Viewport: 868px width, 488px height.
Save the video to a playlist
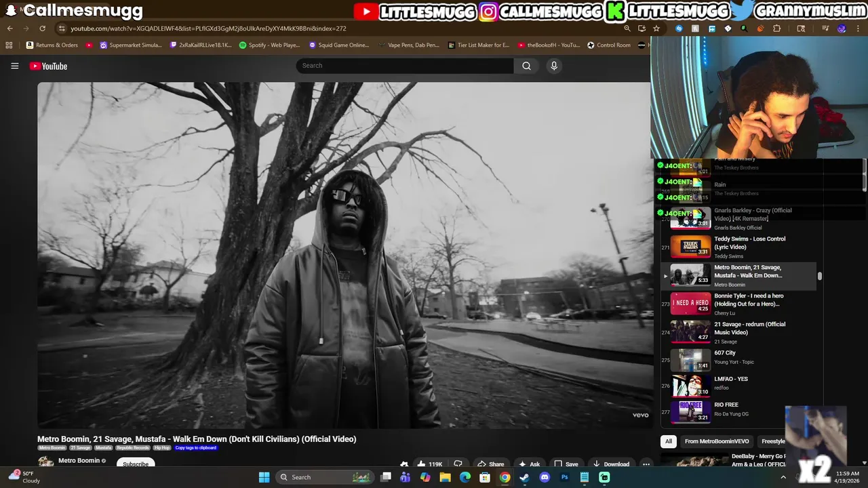[566, 464]
